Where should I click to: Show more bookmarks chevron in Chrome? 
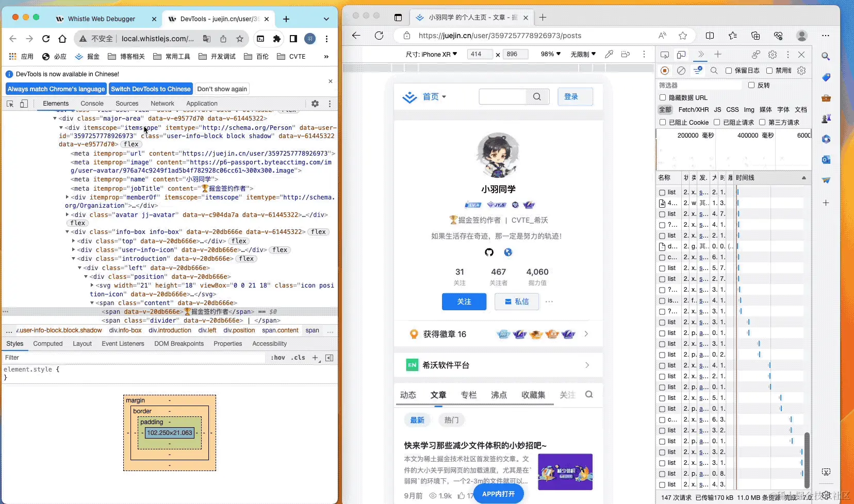[x=326, y=57]
